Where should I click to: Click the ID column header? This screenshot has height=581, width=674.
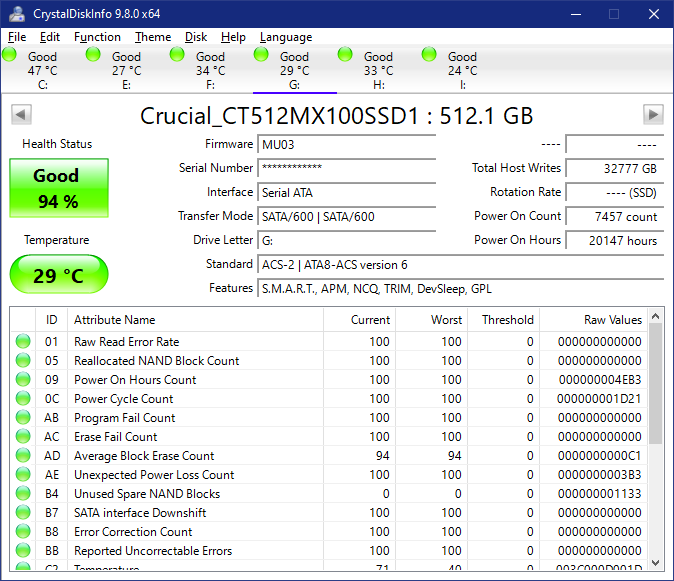click(x=52, y=320)
